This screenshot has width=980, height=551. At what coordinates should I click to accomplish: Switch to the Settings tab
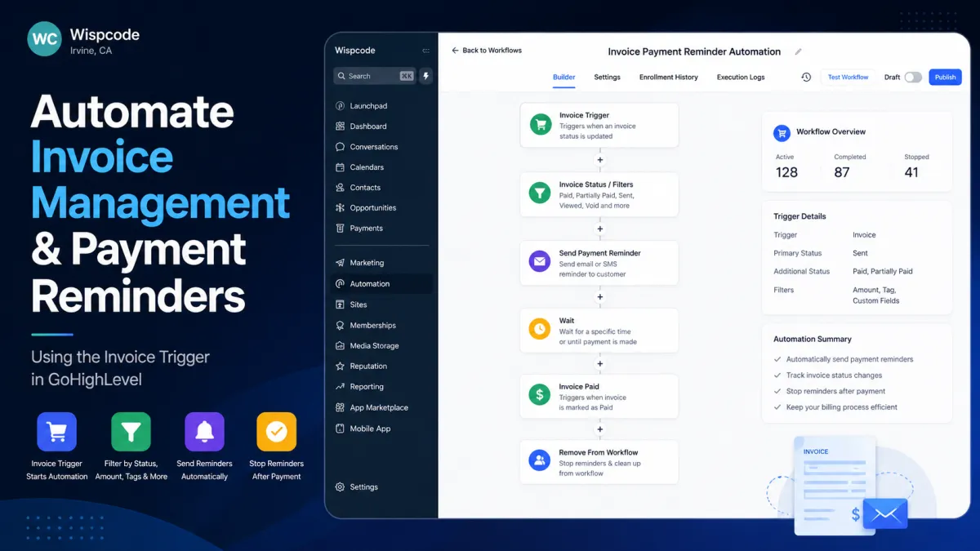607,77
